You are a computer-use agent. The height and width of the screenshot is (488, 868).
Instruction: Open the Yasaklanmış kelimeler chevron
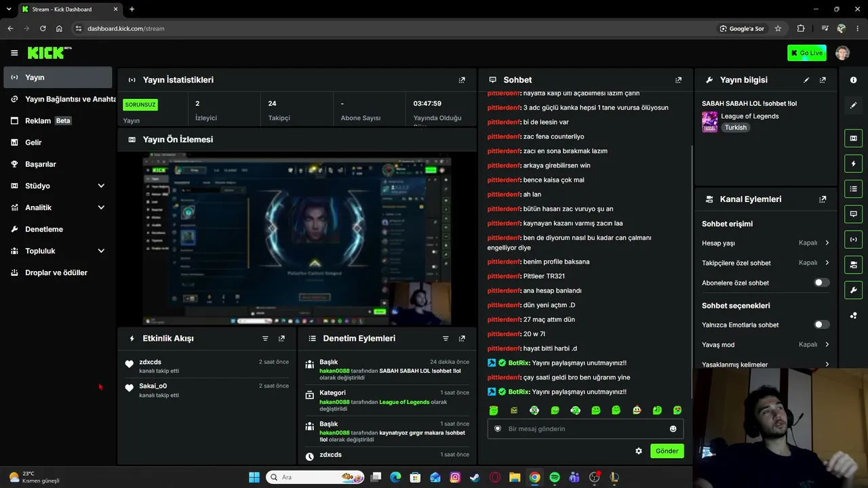point(827,365)
